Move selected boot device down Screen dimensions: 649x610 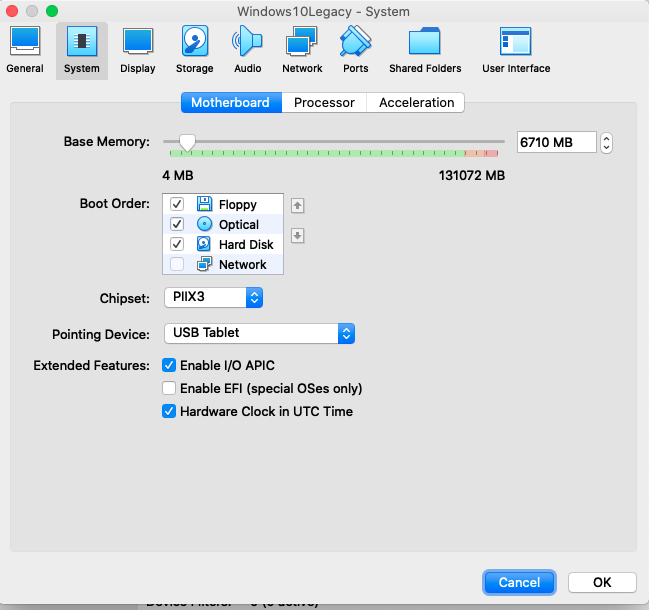(297, 236)
